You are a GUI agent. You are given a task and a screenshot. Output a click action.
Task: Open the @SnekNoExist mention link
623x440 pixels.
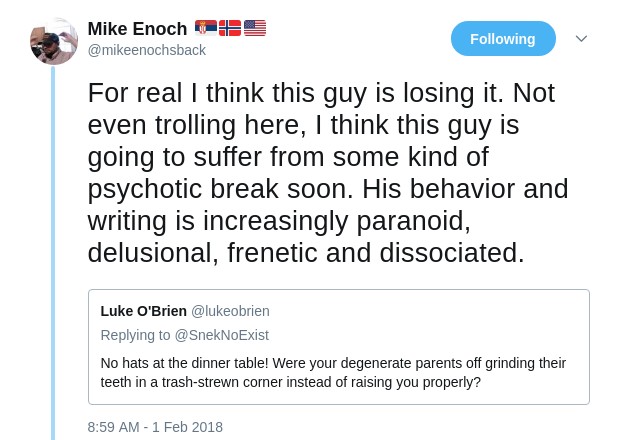tap(222, 335)
